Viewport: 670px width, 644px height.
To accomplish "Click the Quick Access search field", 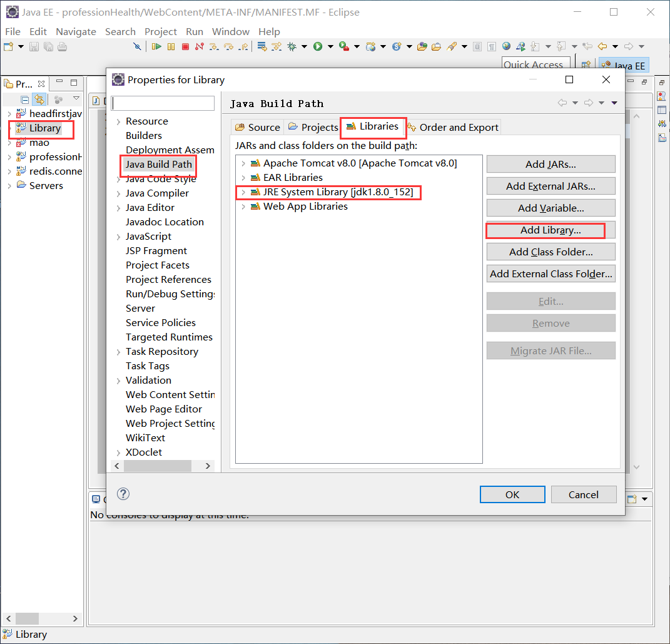I will 536,64.
